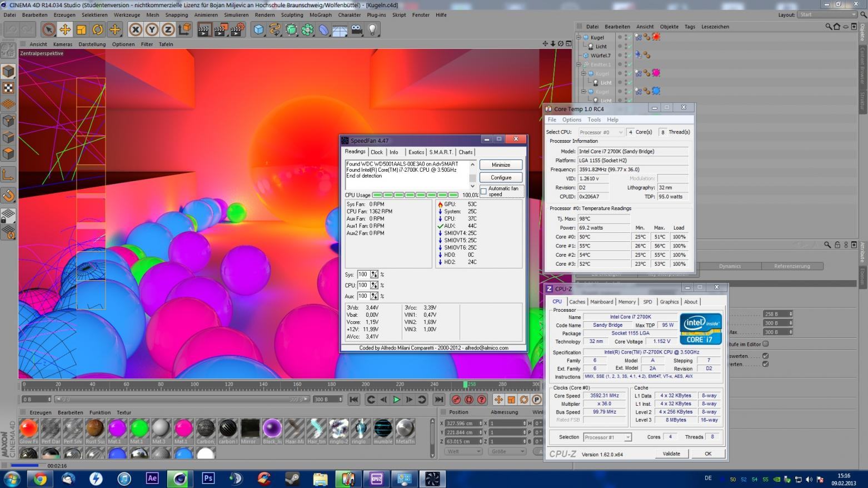Switch to CPU-Z Mainboard tab
This screenshot has width=868, height=488.
click(x=601, y=302)
